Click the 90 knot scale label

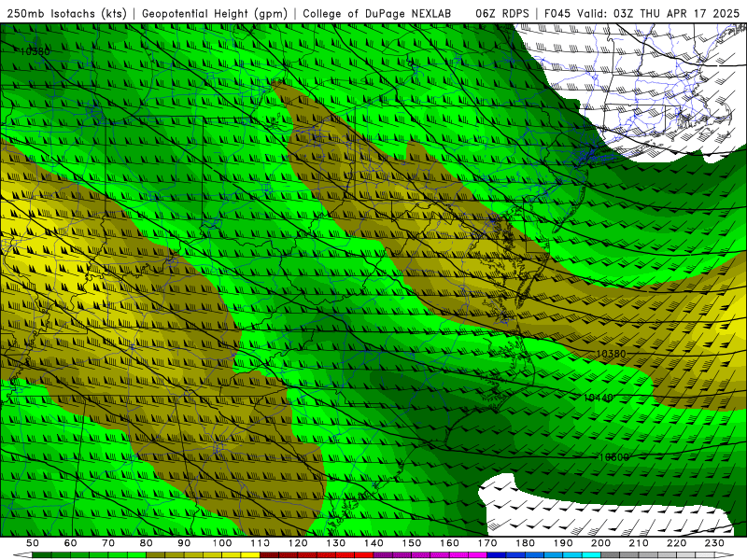[x=184, y=543]
